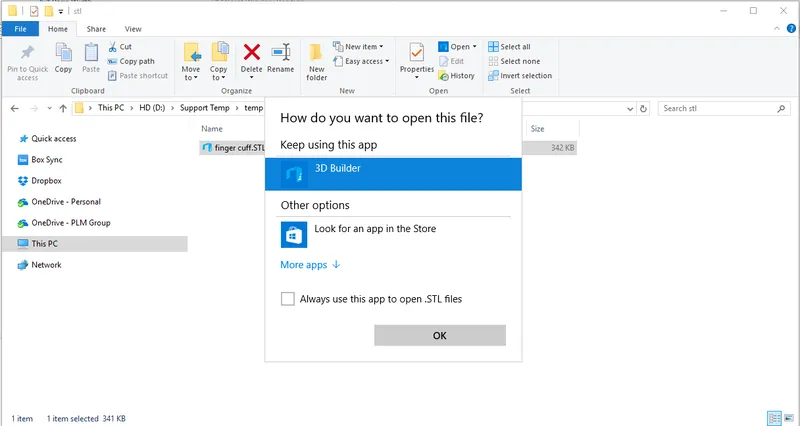The image size is (800, 426).
Task: Switch to the Share ribbon tab
Action: click(x=96, y=29)
